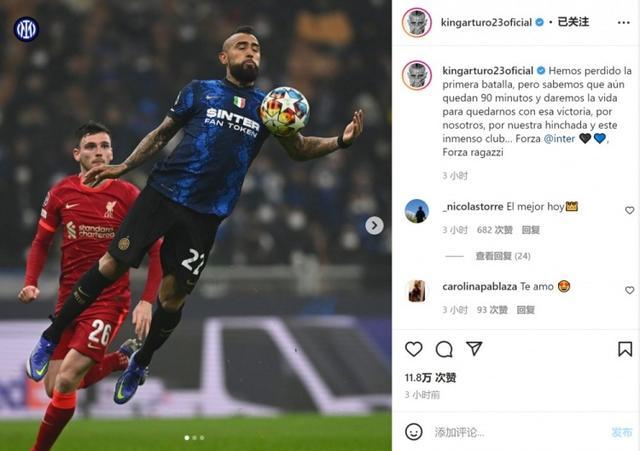Expand 查看回复 (24) replies
640x451 pixels.
click(503, 256)
